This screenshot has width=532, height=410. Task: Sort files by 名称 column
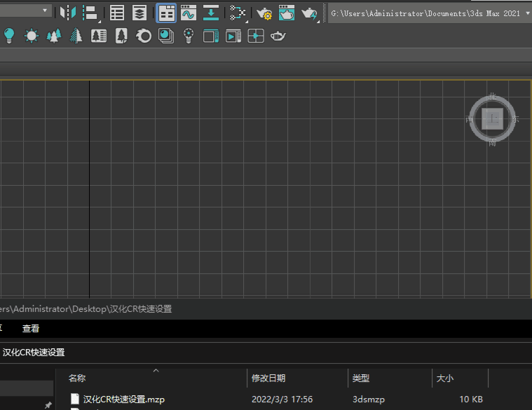point(77,378)
